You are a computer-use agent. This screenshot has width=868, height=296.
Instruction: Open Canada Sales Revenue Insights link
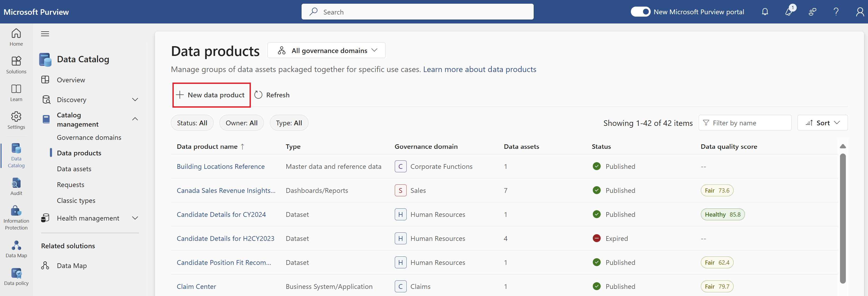226,190
